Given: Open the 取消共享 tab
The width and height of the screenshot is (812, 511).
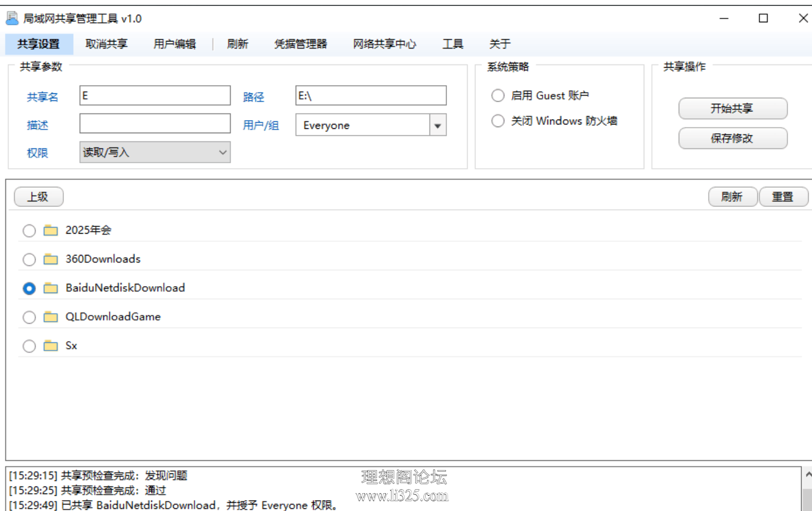Looking at the screenshot, I should click(107, 44).
